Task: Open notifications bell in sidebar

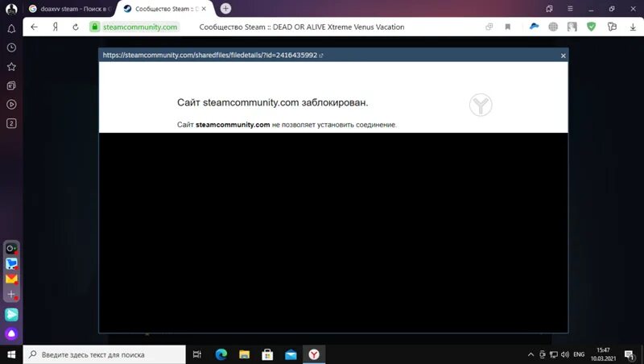Action: coord(11,29)
